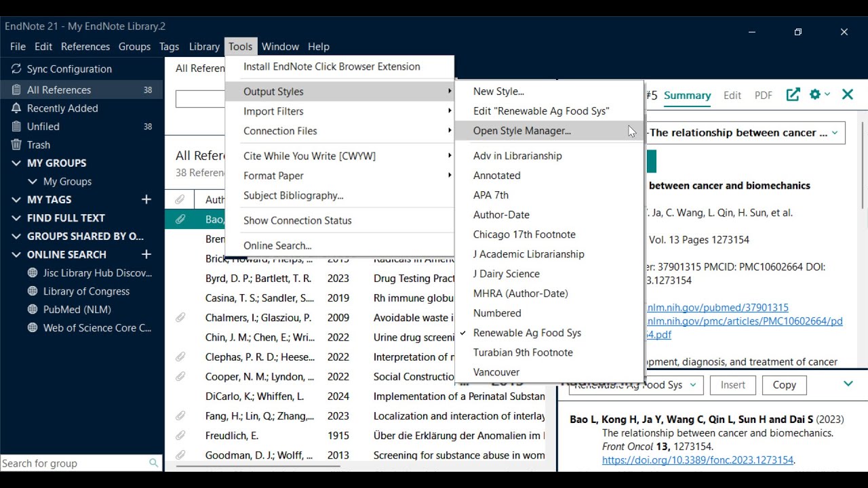Collapse the GROUPS SHARED BY OTHERS section

click(x=16, y=237)
